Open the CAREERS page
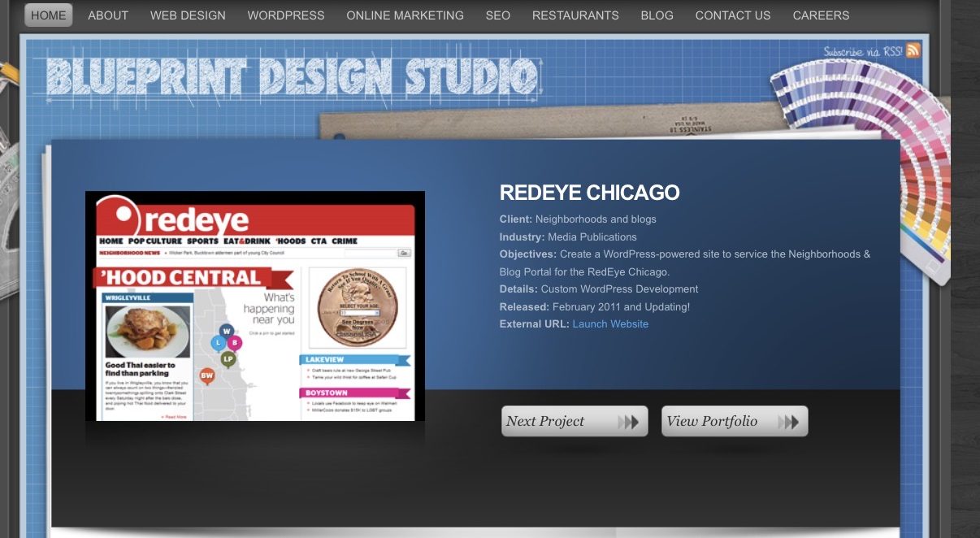Image resolution: width=980 pixels, height=538 pixels. tap(821, 15)
